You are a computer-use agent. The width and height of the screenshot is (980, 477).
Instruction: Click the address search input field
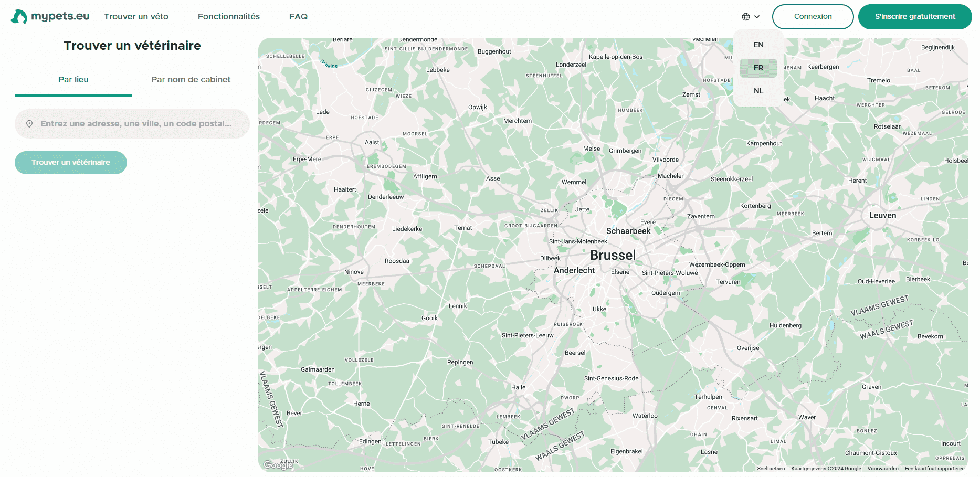tap(132, 124)
